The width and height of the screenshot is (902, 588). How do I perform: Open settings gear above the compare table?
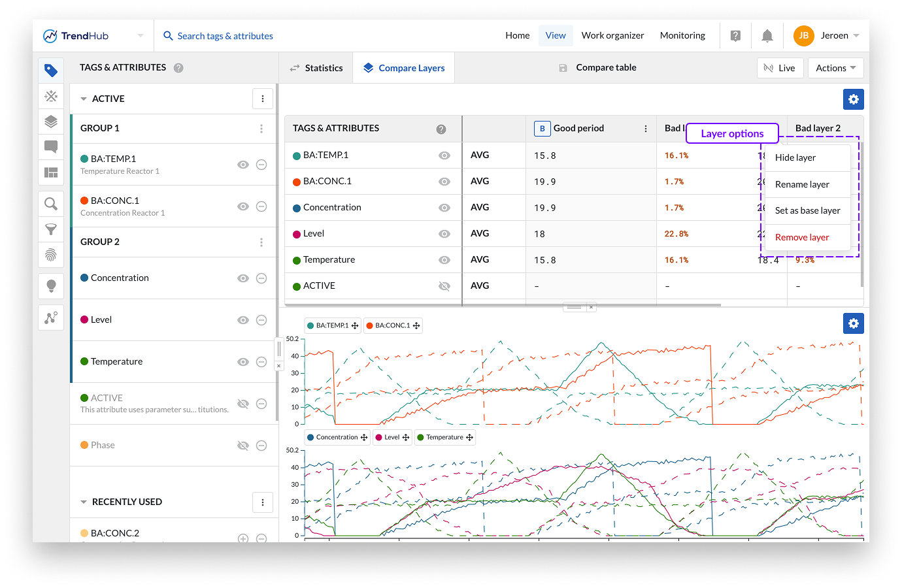(853, 99)
